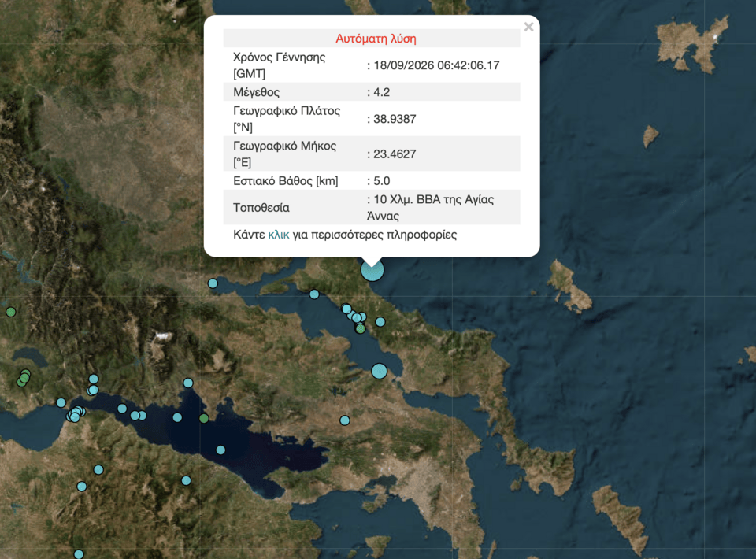756x559 pixels.
Task: Click the marker on the northern Evia coastline
Action: (314, 294)
